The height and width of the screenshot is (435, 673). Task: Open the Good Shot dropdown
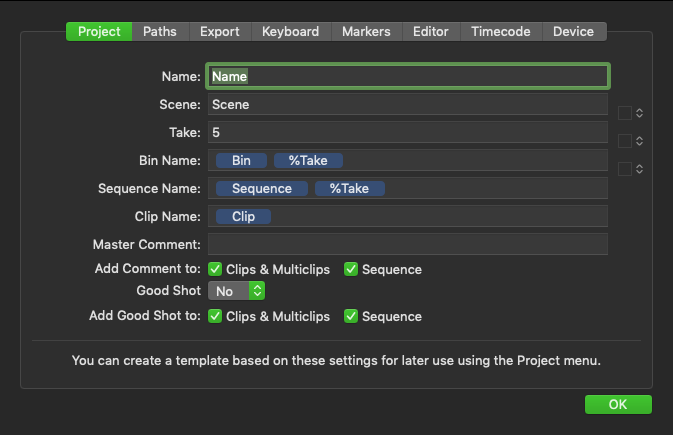click(x=236, y=291)
